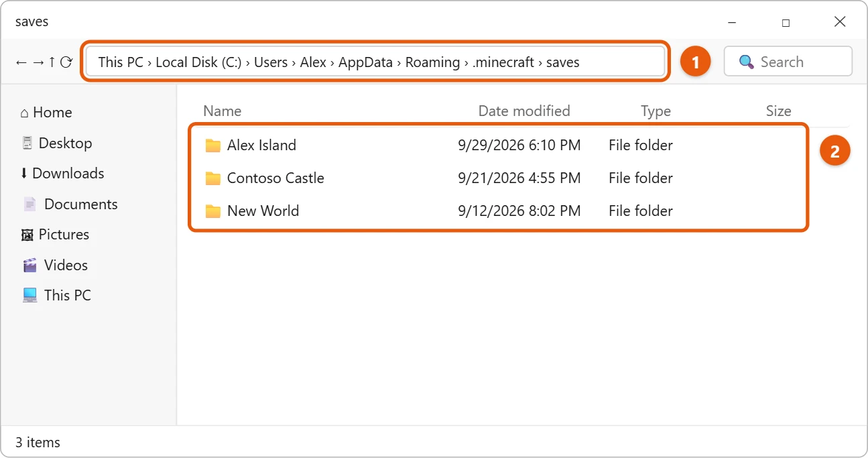Click the Alex Island folder icon
The width and height of the screenshot is (868, 458).
point(213,146)
